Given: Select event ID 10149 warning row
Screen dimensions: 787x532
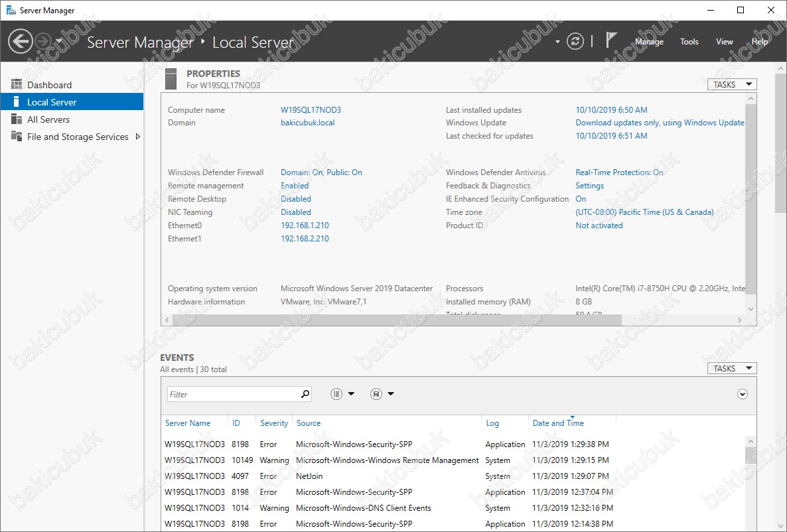Looking at the screenshot, I should 452,460.
